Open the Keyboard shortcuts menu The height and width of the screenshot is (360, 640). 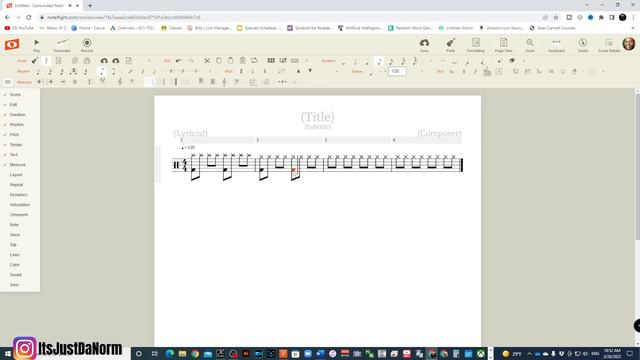[x=556, y=45]
